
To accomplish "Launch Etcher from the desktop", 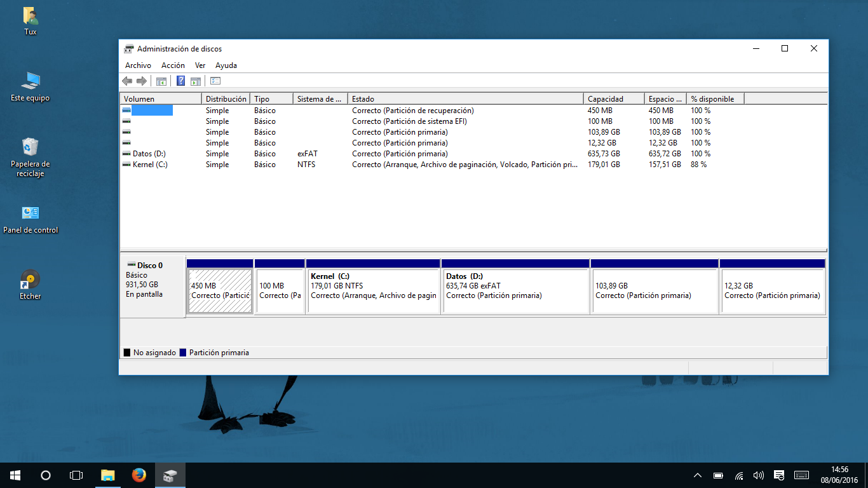I will [30, 278].
